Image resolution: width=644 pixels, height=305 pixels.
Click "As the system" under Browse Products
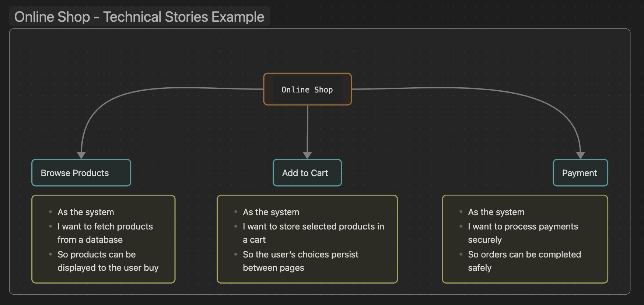point(86,212)
